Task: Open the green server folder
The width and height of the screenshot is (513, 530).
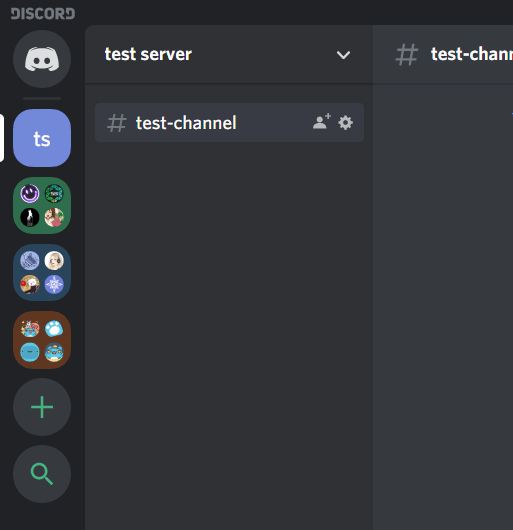Action: coord(42,205)
